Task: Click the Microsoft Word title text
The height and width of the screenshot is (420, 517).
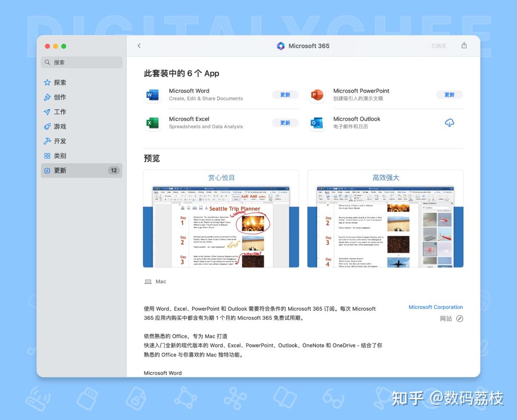Action: click(x=189, y=91)
